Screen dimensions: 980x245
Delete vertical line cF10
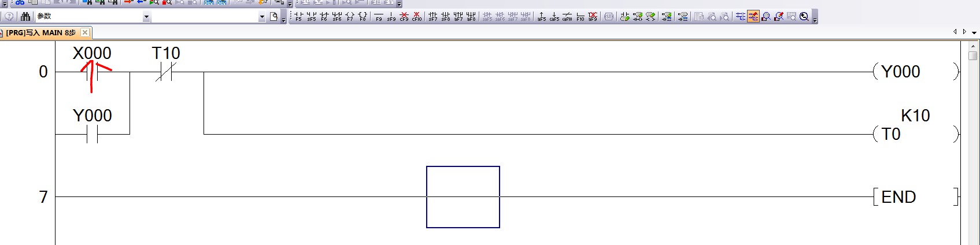(x=417, y=17)
